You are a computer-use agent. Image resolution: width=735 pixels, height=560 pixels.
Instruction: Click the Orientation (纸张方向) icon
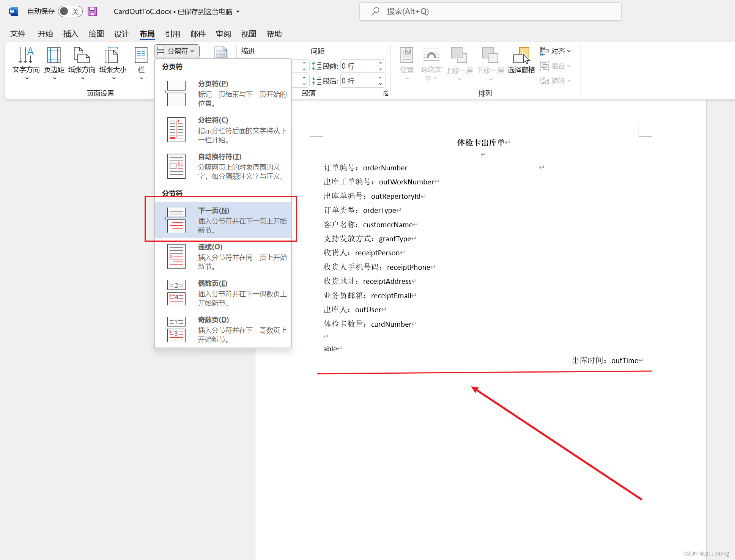tap(82, 56)
